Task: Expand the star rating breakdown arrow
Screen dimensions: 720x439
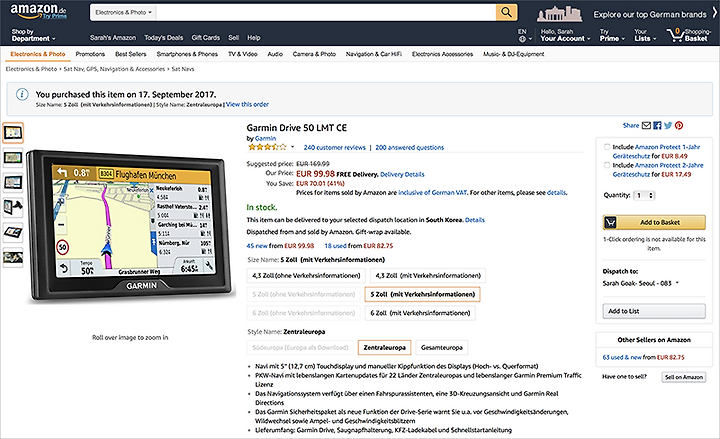Action: pos(292,147)
